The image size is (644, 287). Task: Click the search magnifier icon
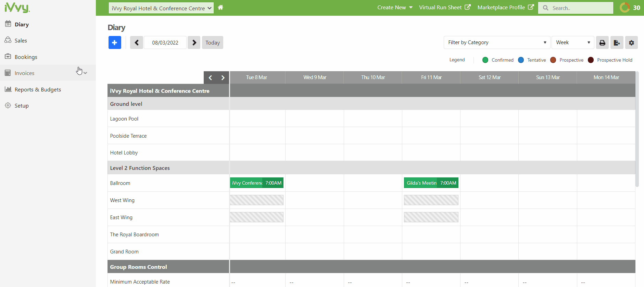[545, 8]
